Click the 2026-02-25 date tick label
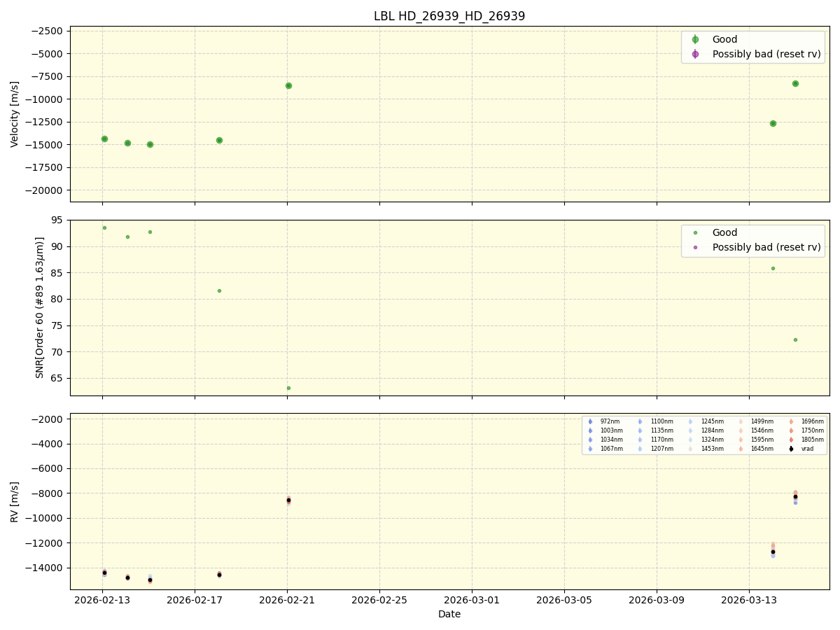Image resolution: width=840 pixels, height=630 pixels. [379, 600]
